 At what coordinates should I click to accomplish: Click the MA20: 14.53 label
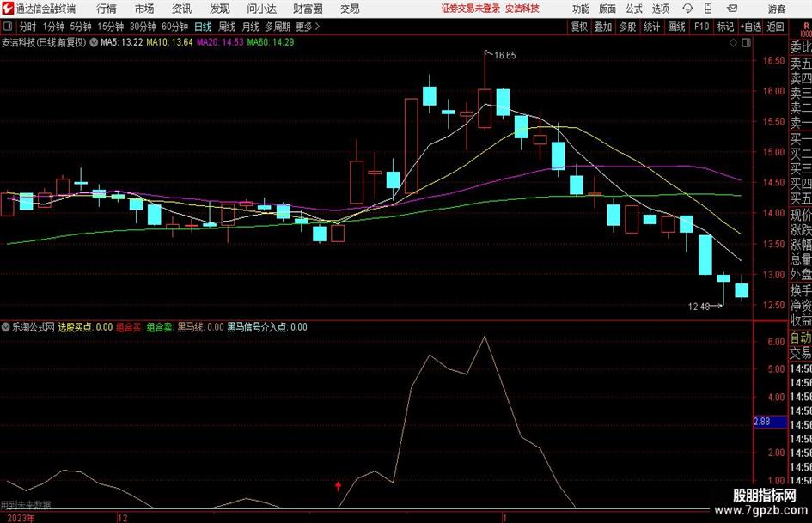[x=220, y=42]
